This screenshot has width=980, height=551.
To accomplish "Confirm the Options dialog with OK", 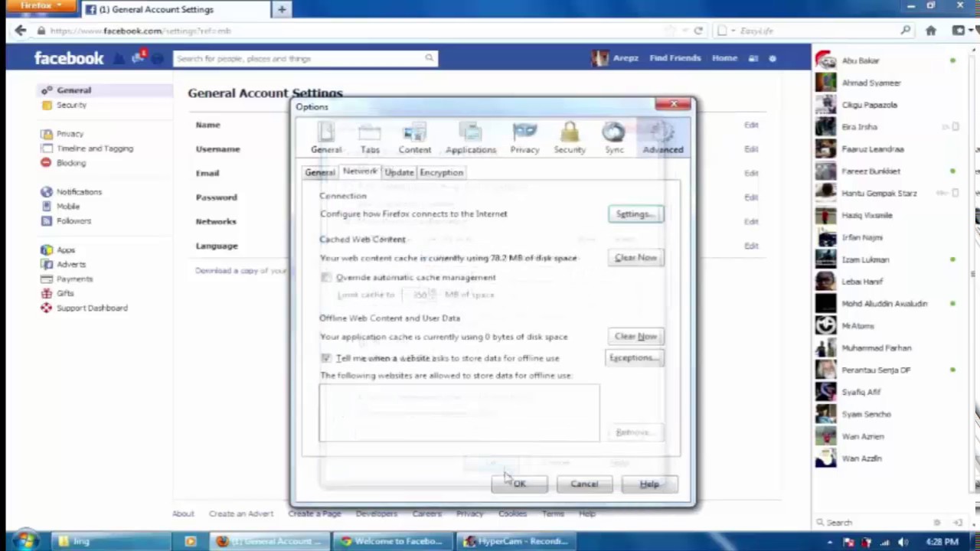I will point(520,484).
